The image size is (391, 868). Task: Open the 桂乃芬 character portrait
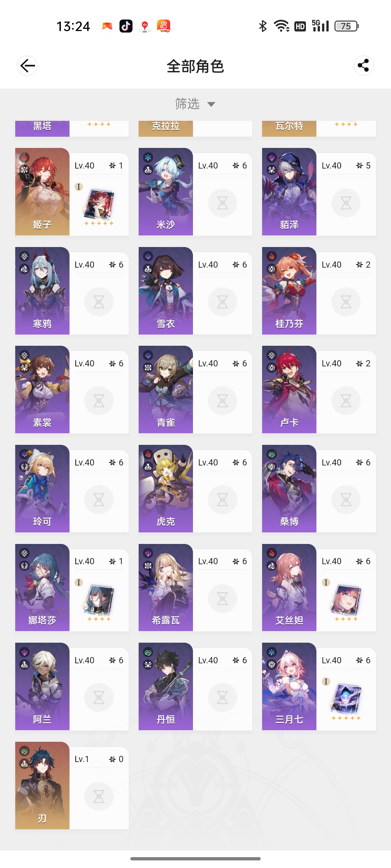point(289,291)
